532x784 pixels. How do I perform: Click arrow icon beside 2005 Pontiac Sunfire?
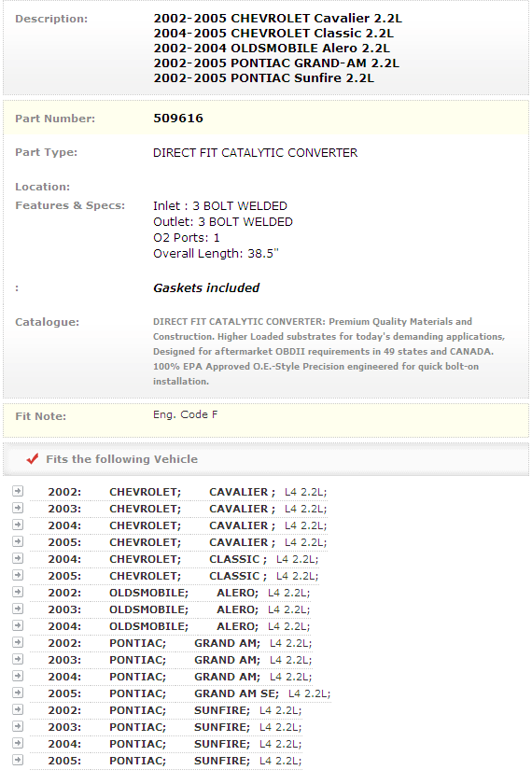[x=18, y=760]
